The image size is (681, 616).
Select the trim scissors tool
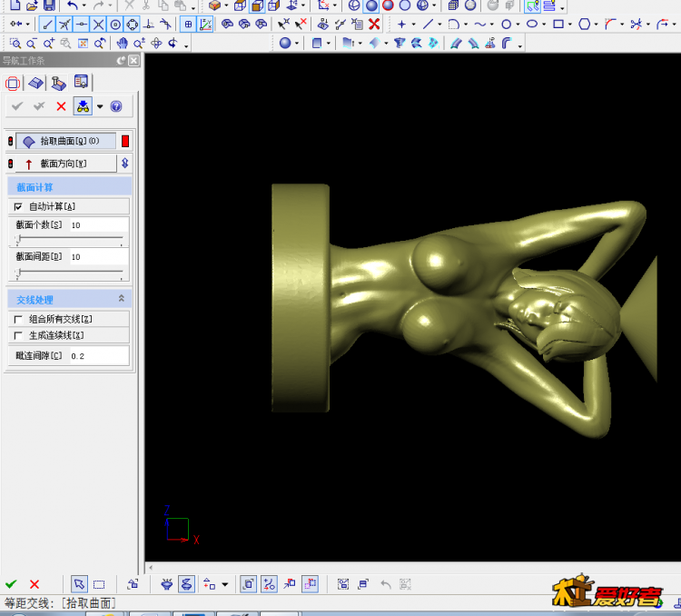click(x=637, y=24)
